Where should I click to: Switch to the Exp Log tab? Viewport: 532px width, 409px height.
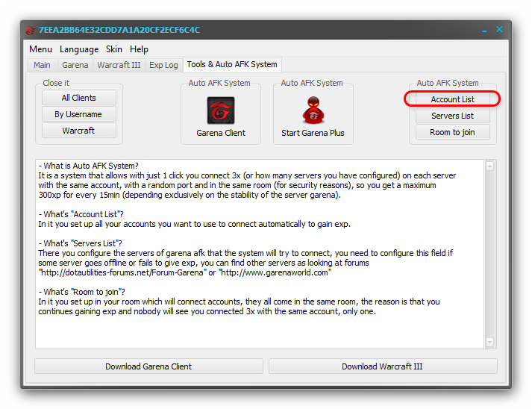tap(163, 65)
